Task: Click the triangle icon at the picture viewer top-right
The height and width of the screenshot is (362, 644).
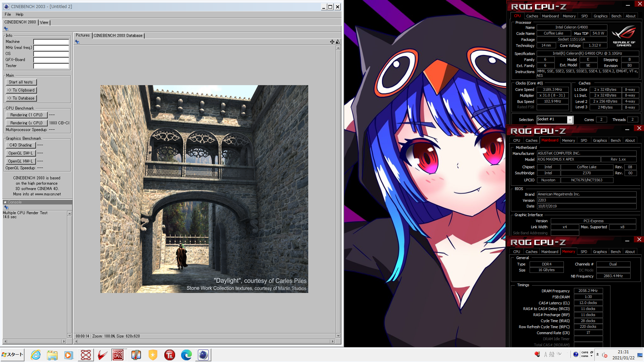Action: [338, 42]
